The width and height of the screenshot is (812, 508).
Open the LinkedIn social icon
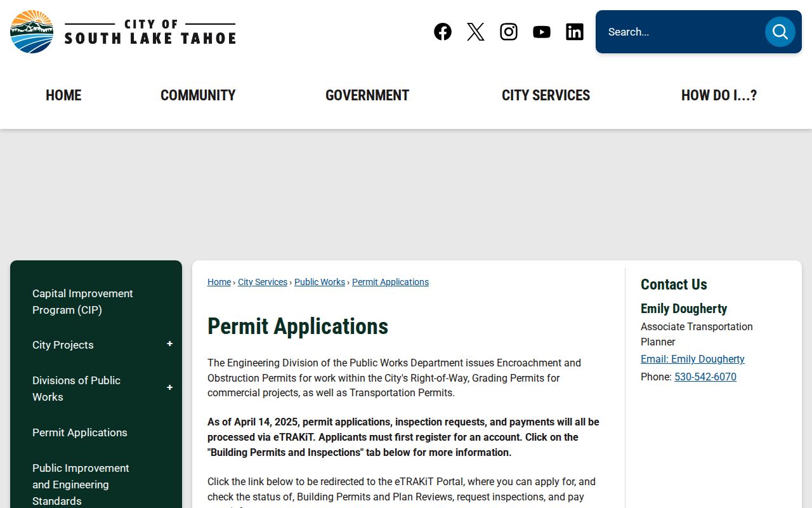tap(575, 32)
